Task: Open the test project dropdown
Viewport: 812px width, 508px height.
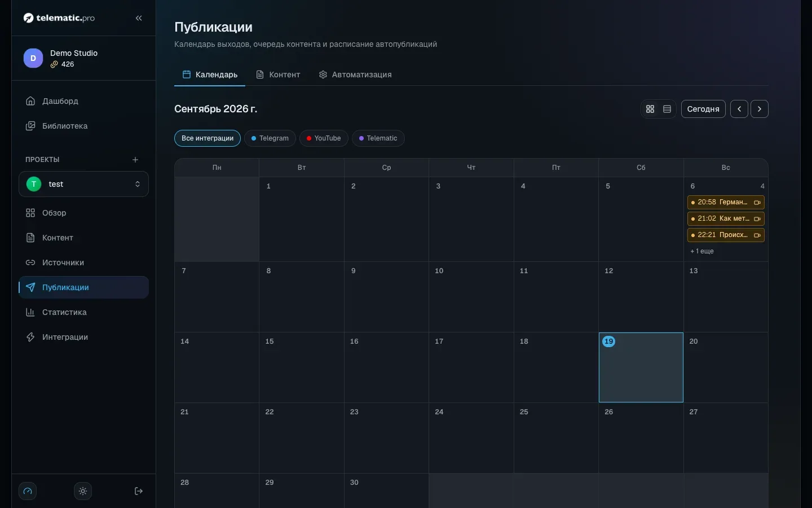Action: point(83,184)
